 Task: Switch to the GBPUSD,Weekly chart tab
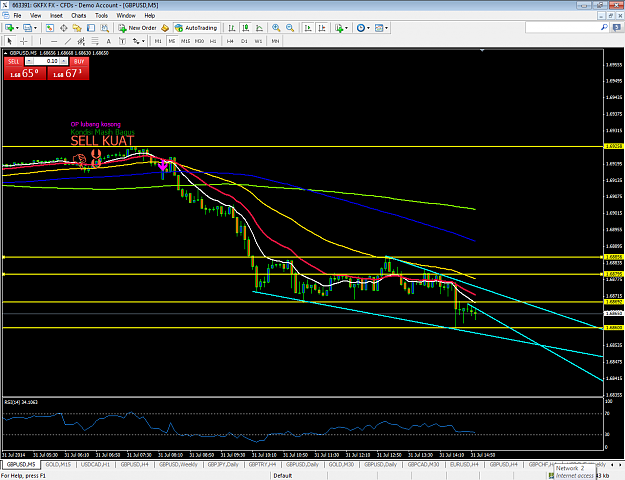point(178,464)
